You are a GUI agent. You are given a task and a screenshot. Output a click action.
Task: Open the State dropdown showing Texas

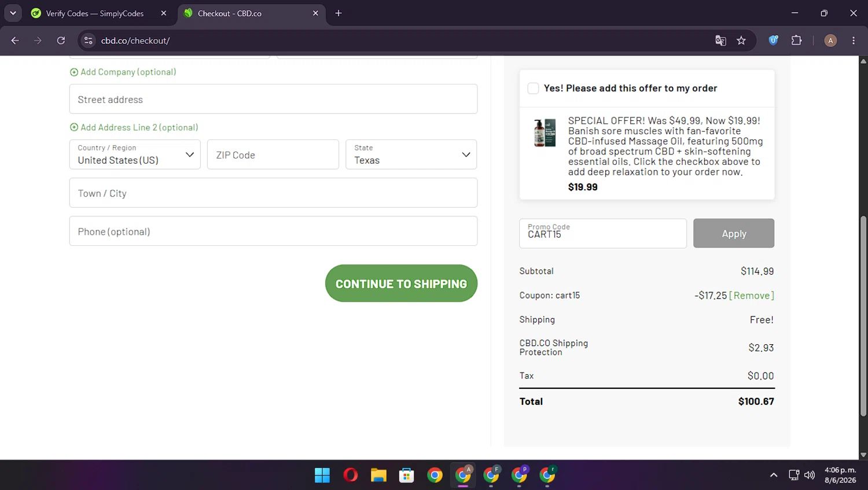(x=411, y=154)
